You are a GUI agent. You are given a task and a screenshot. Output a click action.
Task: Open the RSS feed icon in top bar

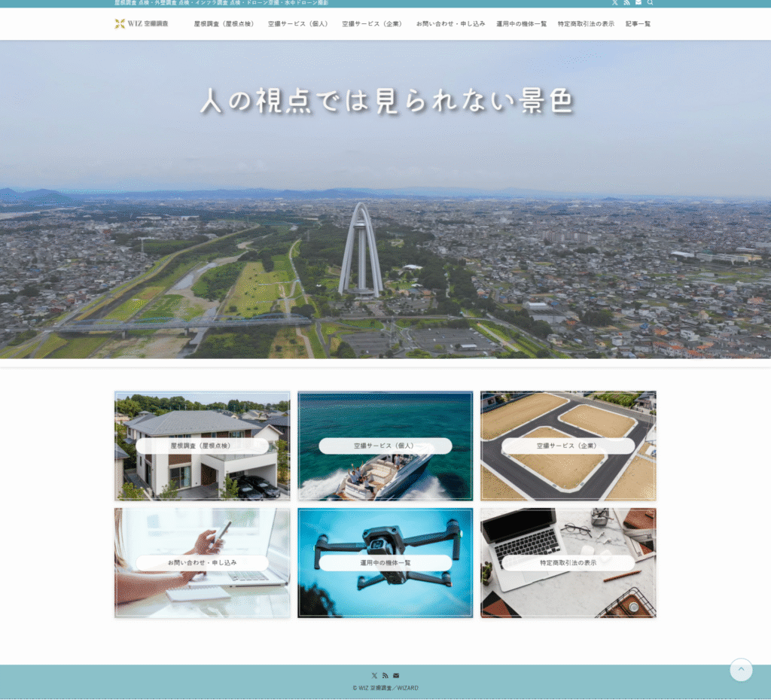click(x=626, y=2)
